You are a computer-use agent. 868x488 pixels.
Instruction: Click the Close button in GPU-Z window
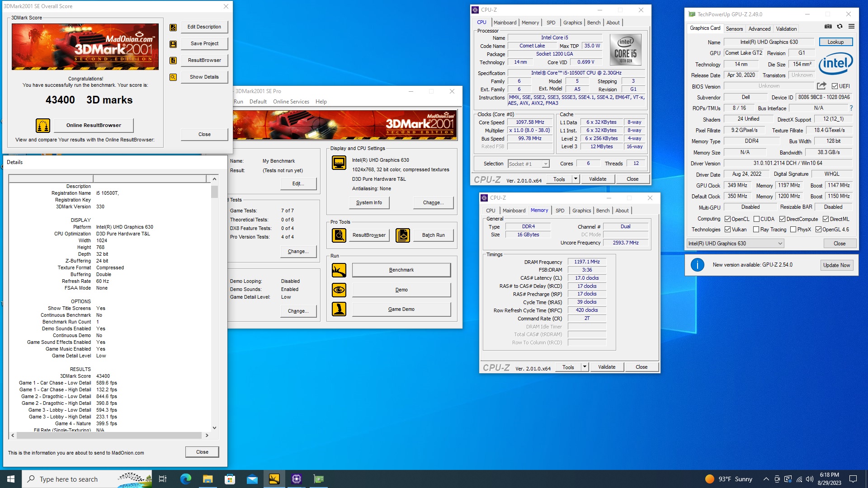coord(840,244)
